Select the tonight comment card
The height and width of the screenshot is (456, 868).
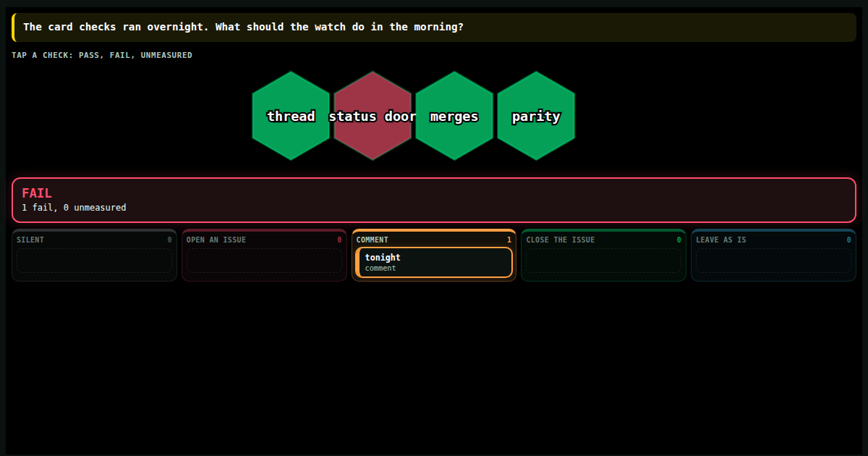pos(434,262)
